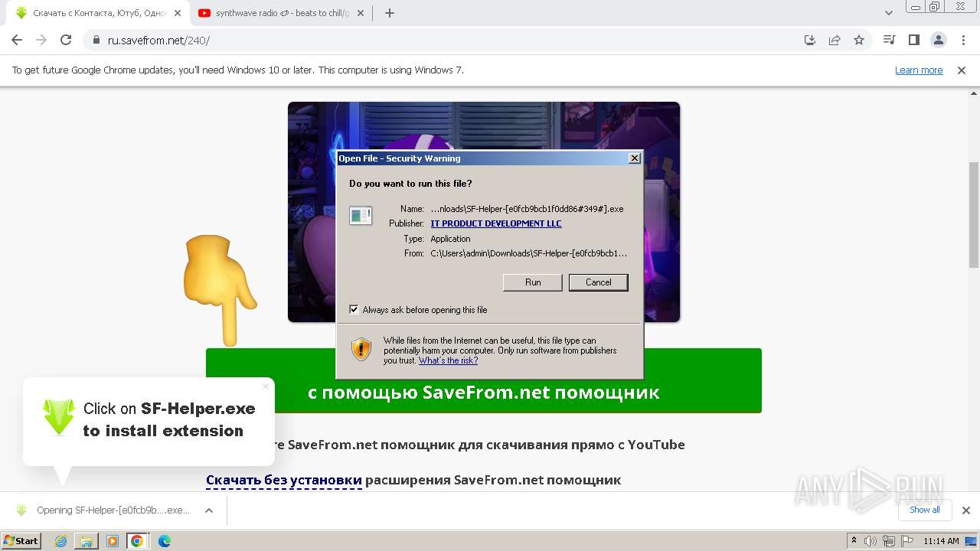The height and width of the screenshot is (551, 980).
Task: Open the Action Center flag icon
Action: [906, 541]
